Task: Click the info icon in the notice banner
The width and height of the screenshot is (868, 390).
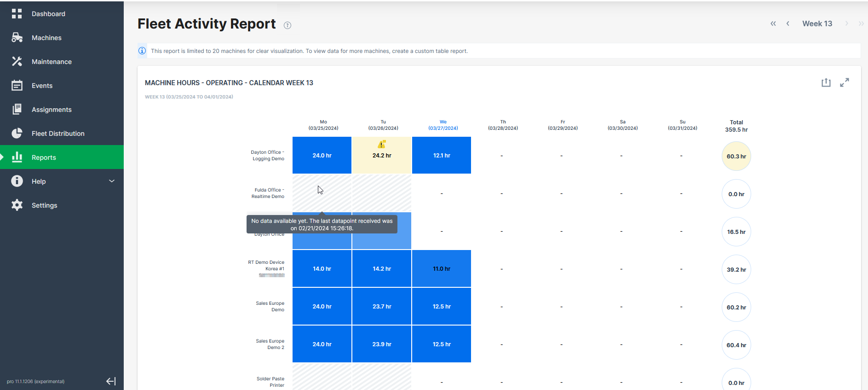Action: [142, 51]
